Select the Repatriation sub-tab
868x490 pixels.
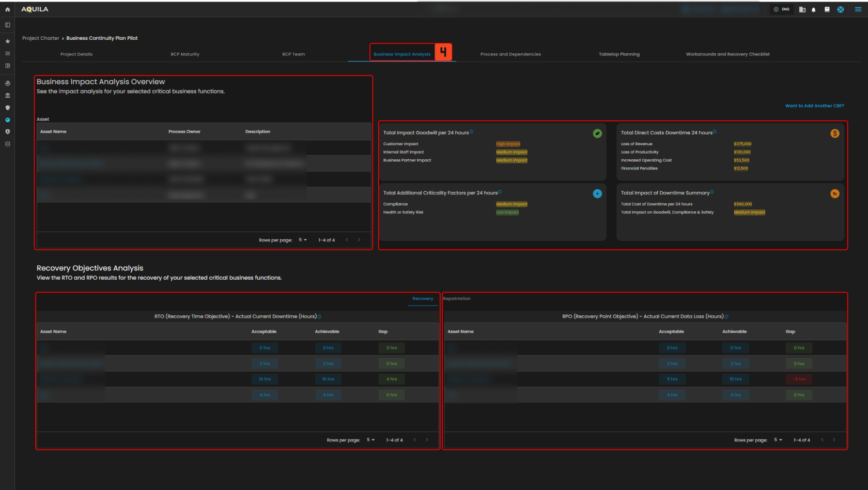point(457,299)
